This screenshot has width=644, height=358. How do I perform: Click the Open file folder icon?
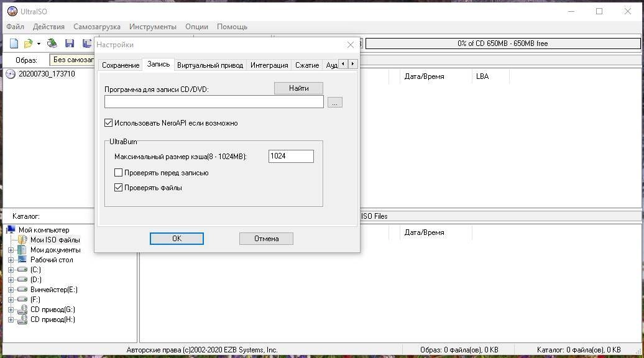pyautogui.click(x=28, y=44)
